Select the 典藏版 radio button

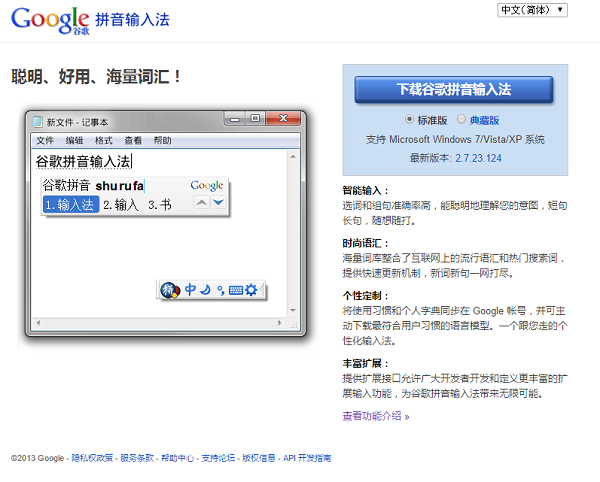pyautogui.click(x=461, y=119)
